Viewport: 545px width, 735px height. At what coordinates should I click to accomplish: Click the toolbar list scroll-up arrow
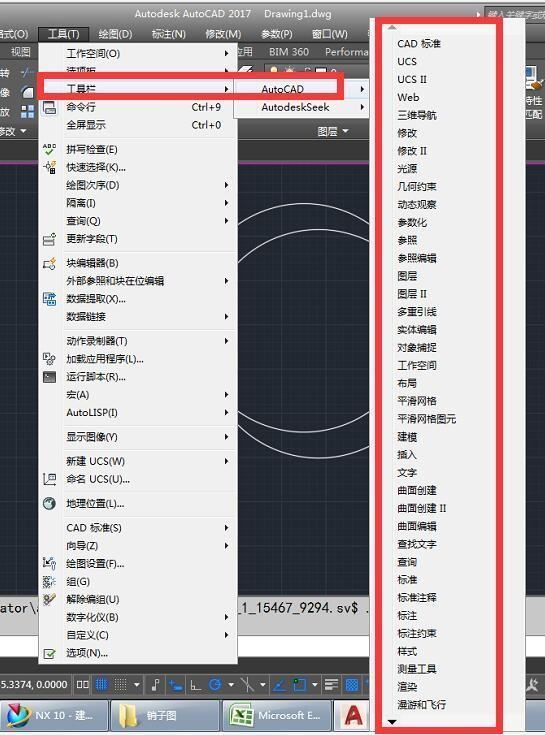(392, 28)
